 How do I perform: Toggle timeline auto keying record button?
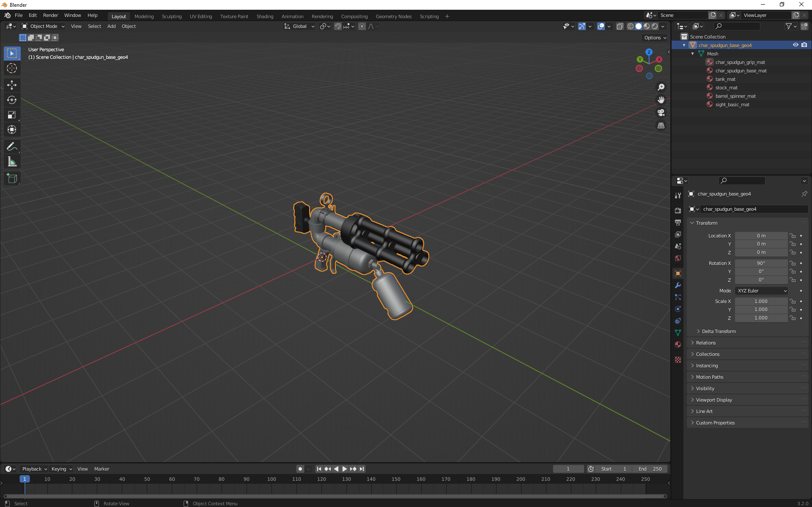(x=300, y=469)
